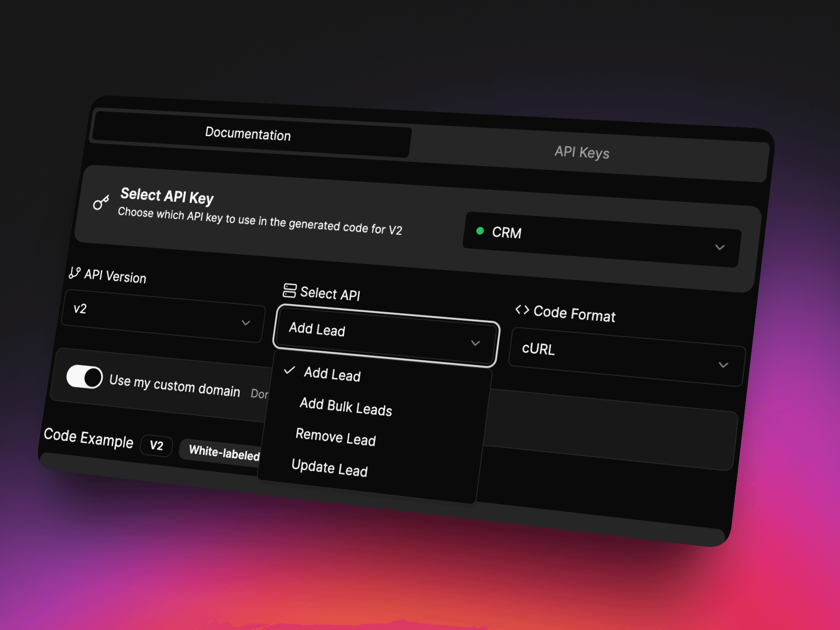The image size is (840, 630).
Task: Open the API Keys tab
Action: point(582,152)
